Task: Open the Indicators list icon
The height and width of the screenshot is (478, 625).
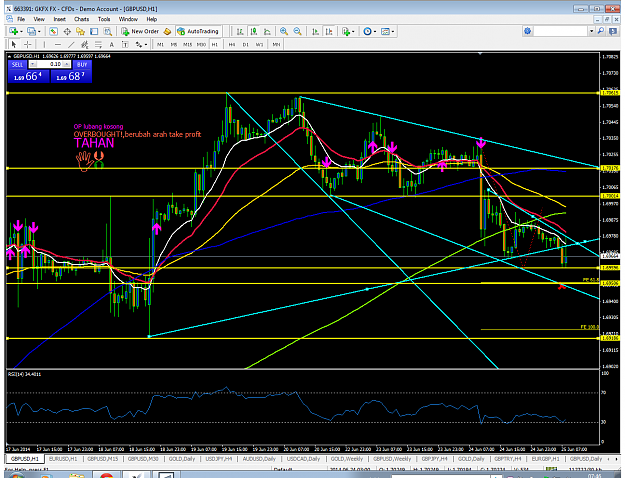Action: pyautogui.click(x=346, y=31)
